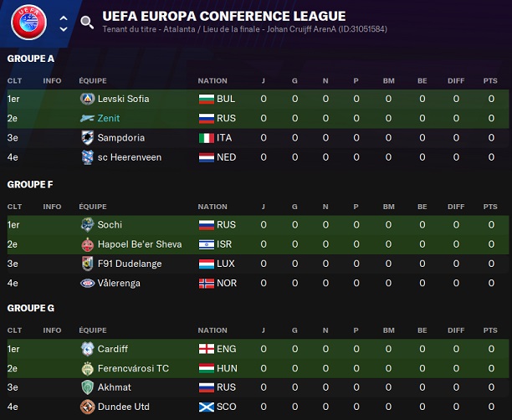Sort Groupe A by PTS column
Image resolution: width=512 pixels, height=420 pixels.
[489, 81]
